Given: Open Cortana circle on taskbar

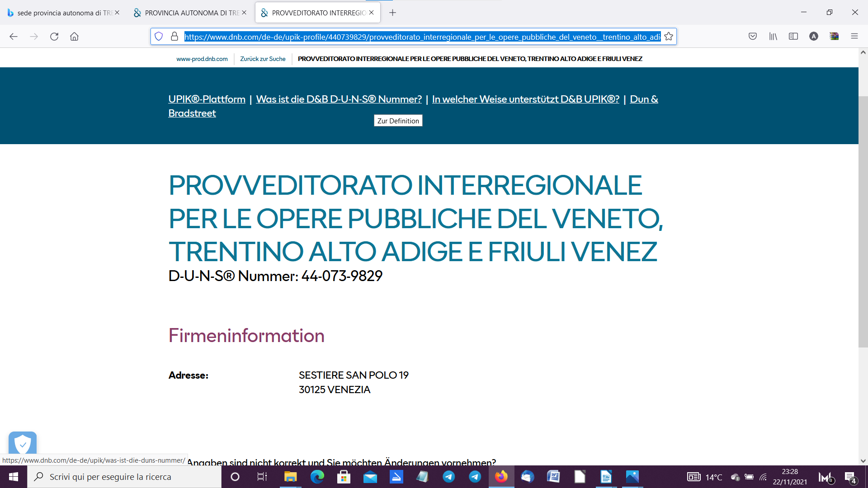Looking at the screenshot, I should [235, 477].
